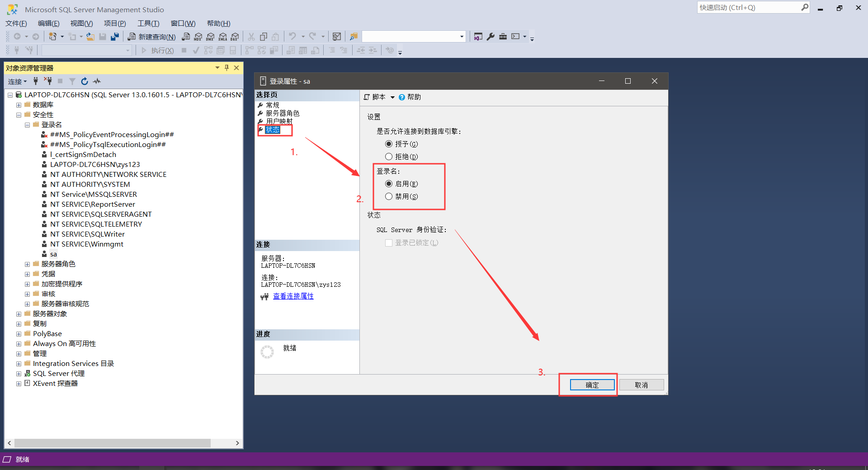
Task: Open the 工具(T) menu
Action: coord(148,23)
